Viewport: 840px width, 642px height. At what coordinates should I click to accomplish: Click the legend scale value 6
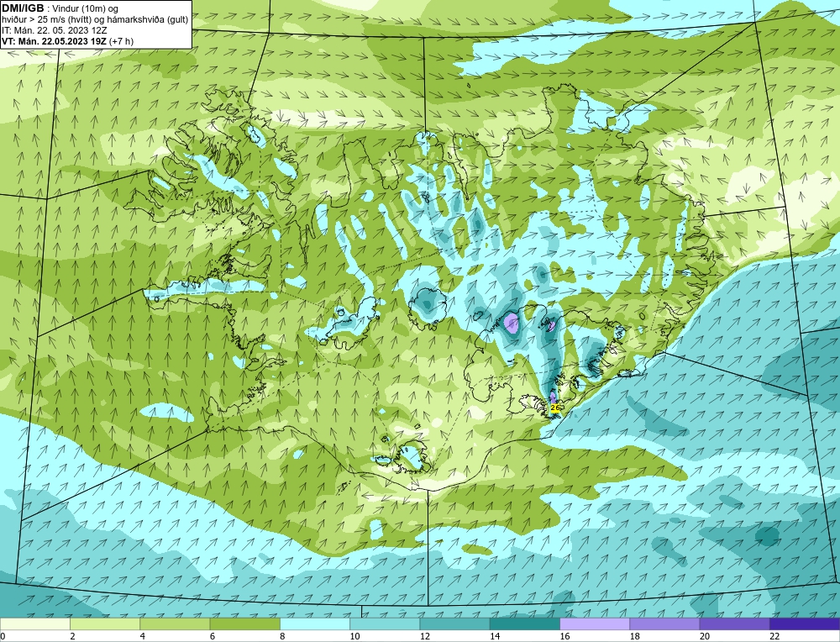(213, 636)
